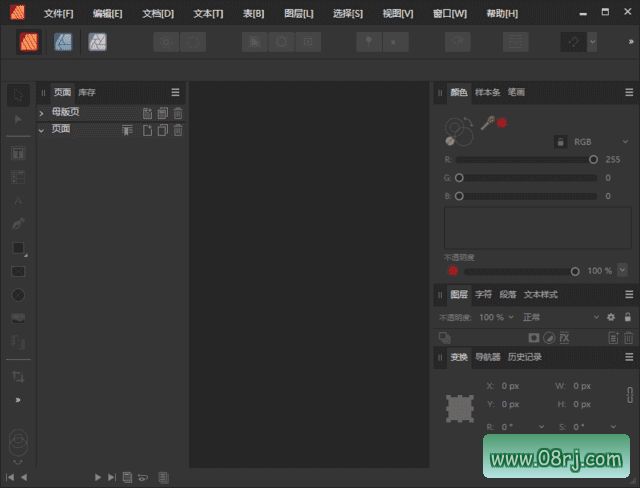Open the RGB color model dropdown
The width and height of the screenshot is (640, 488).
pyautogui.click(x=601, y=142)
